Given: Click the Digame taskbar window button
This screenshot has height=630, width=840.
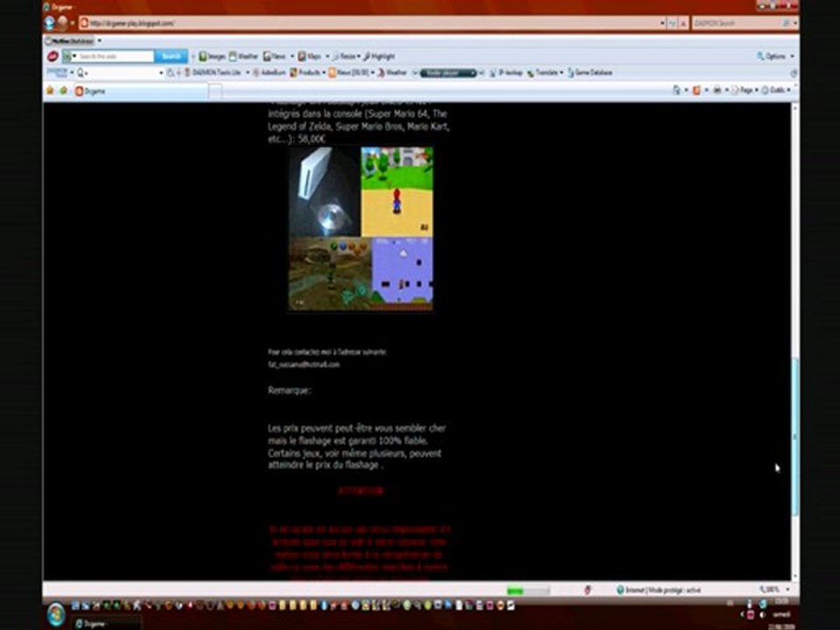Looking at the screenshot, I should [x=107, y=623].
